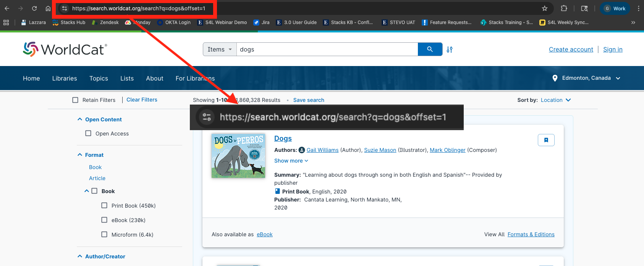Open the S4L Weekly Sync bookmark
644x266 pixels.
tap(564, 23)
